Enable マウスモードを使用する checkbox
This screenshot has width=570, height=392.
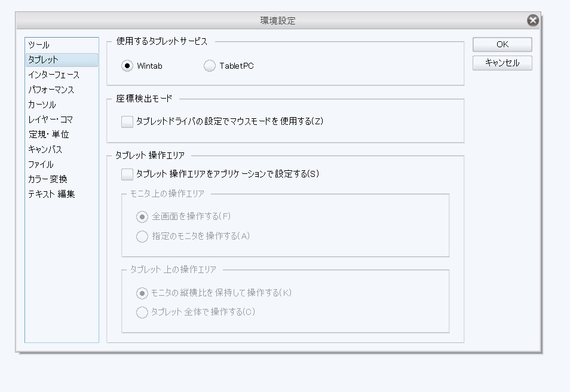tap(127, 121)
